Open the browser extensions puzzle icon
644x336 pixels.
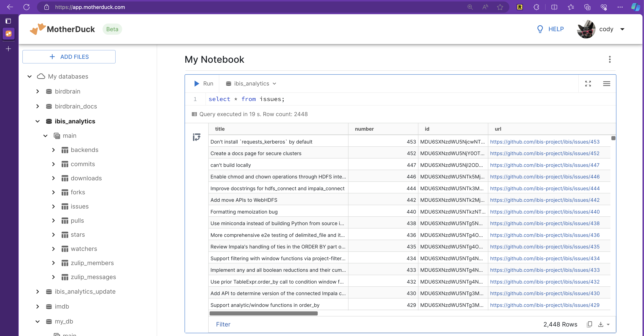536,7
